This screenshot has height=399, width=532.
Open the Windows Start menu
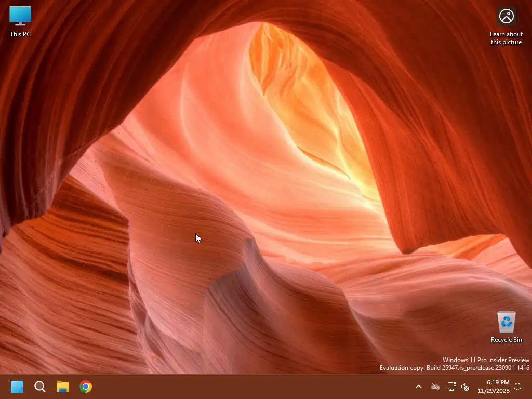tap(17, 387)
